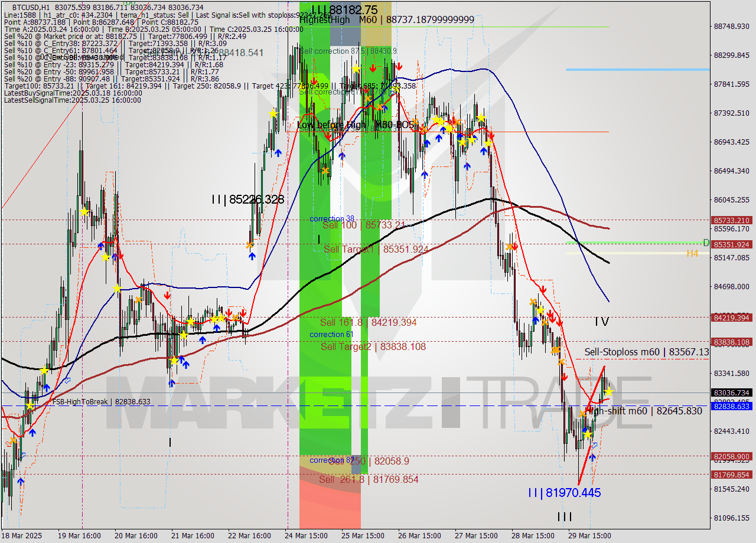Click the red down arrow beside Sell correction 87.5 label
The height and width of the screenshot is (543, 756).
373,66
